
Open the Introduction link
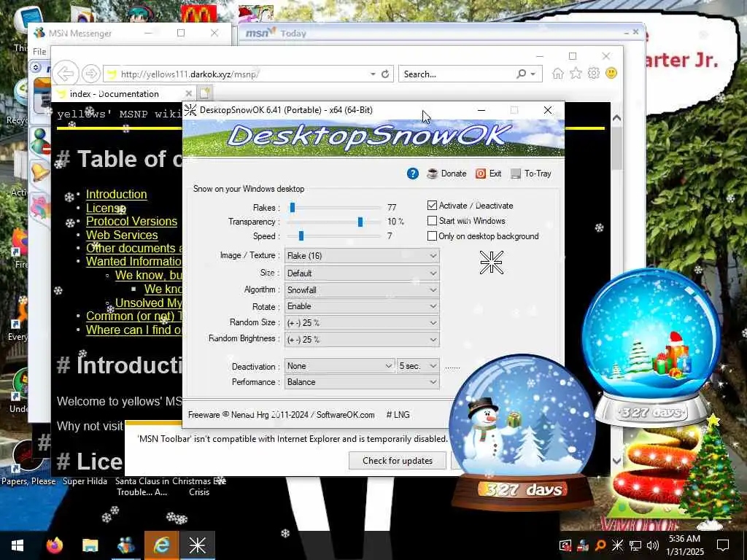coord(116,194)
